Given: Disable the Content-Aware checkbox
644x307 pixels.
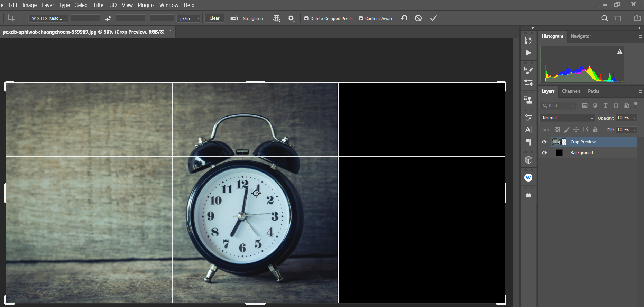Looking at the screenshot, I should pyautogui.click(x=361, y=19).
